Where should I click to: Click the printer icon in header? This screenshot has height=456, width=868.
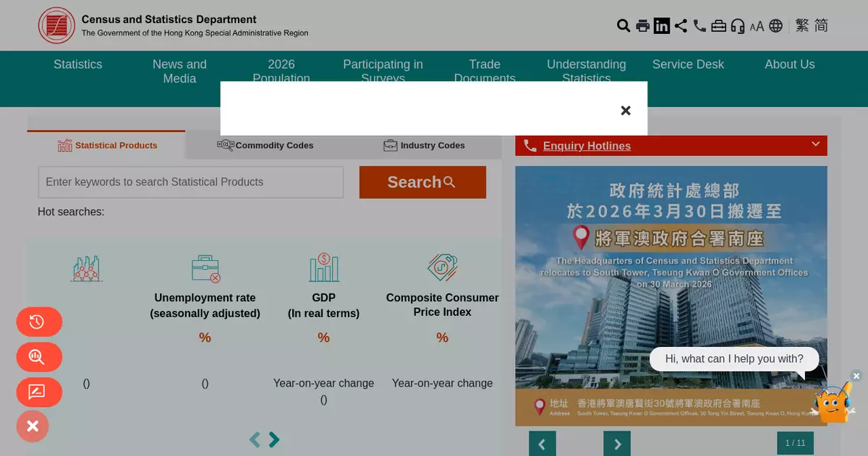(642, 26)
